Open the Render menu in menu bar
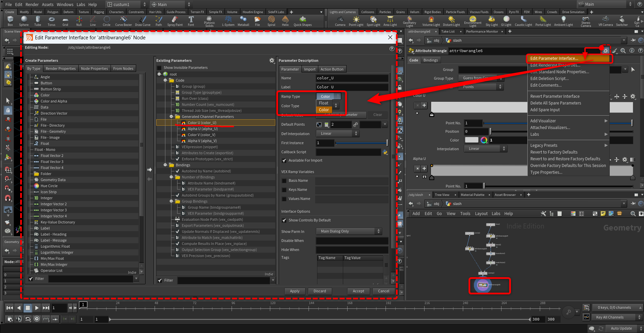Viewport: 644px width, 333px height. click(32, 4)
